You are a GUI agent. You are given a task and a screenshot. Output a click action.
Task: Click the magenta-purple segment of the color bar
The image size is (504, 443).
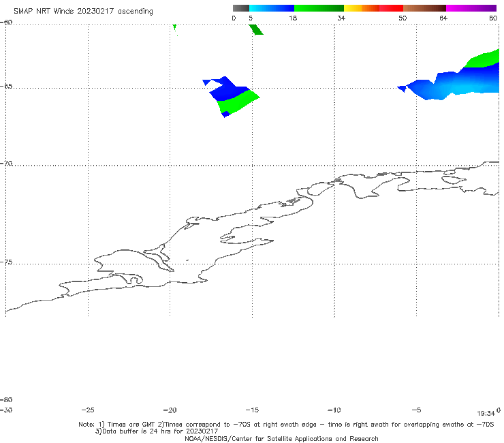point(471,8)
